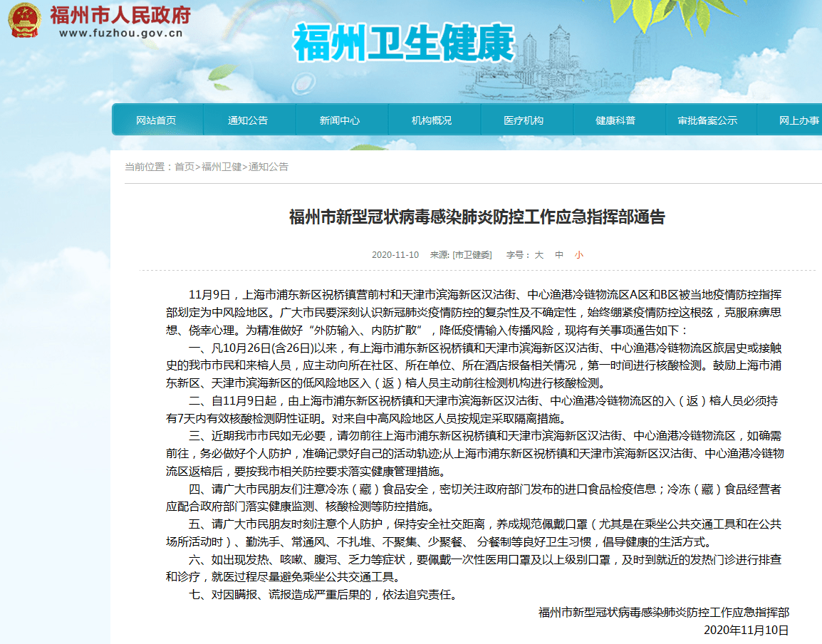The image size is (822, 644).
Task: Click the www.fuzhou.gov.cn URL text
Action: pyautogui.click(x=121, y=33)
